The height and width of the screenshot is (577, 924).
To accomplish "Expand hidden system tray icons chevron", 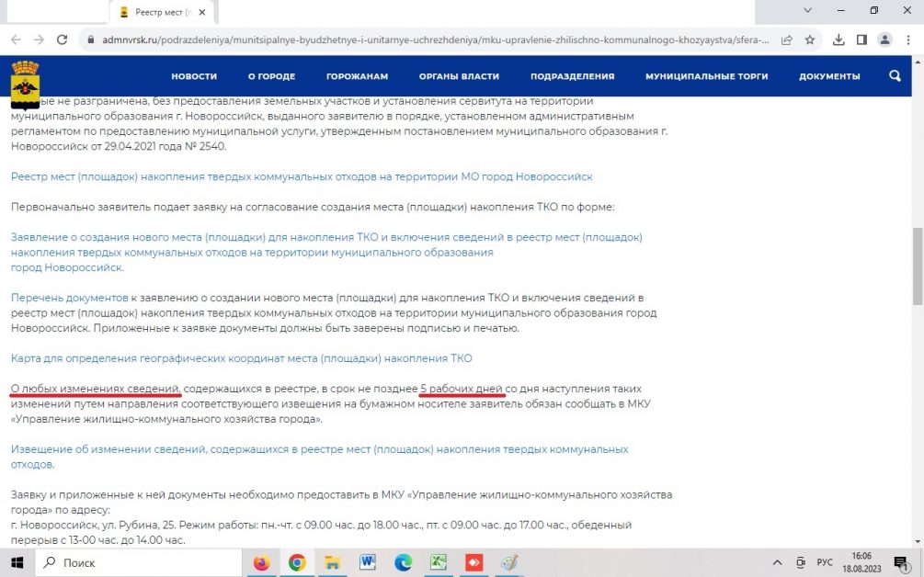I will click(778, 562).
